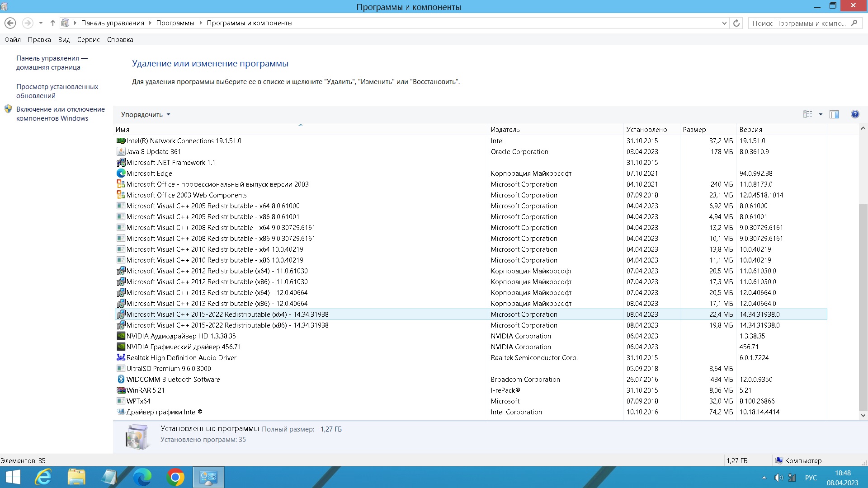This screenshot has height=488, width=868.
Task: Expand the address bar history dropdown
Action: (x=724, y=23)
